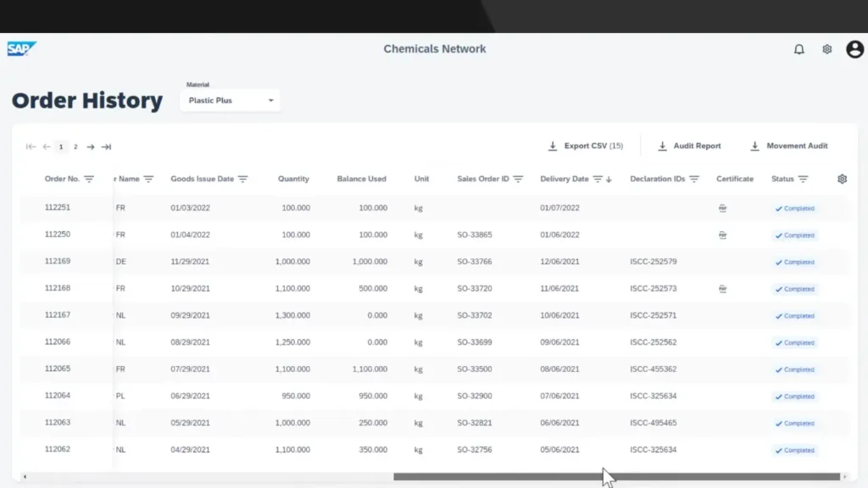Screen dimensions: 868x488
Task: Click goods issue date 07/29/2021
Action: pos(190,369)
